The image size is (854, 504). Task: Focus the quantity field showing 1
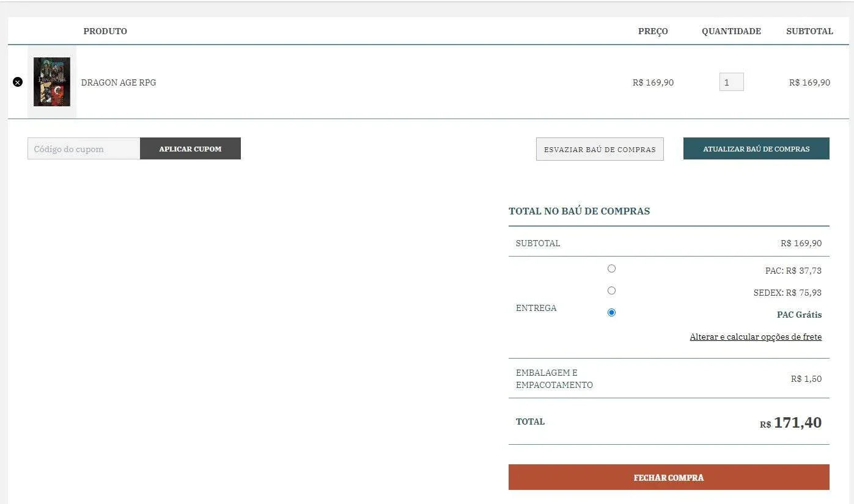pyautogui.click(x=731, y=82)
